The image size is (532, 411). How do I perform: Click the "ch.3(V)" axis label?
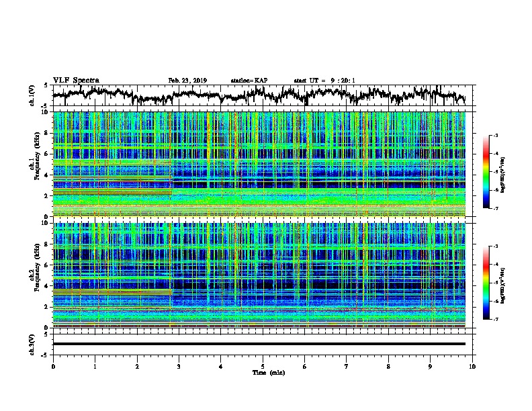click(32, 345)
